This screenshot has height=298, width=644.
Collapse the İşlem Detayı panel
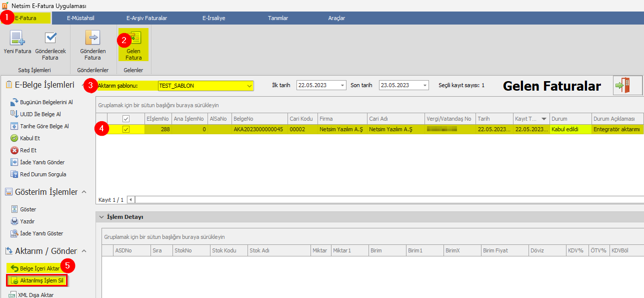click(x=102, y=217)
